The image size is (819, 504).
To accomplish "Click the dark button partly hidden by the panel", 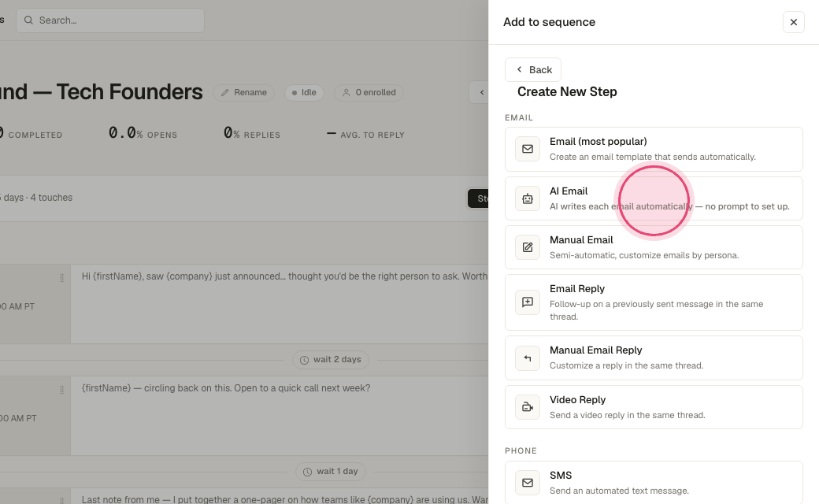I will tap(478, 198).
